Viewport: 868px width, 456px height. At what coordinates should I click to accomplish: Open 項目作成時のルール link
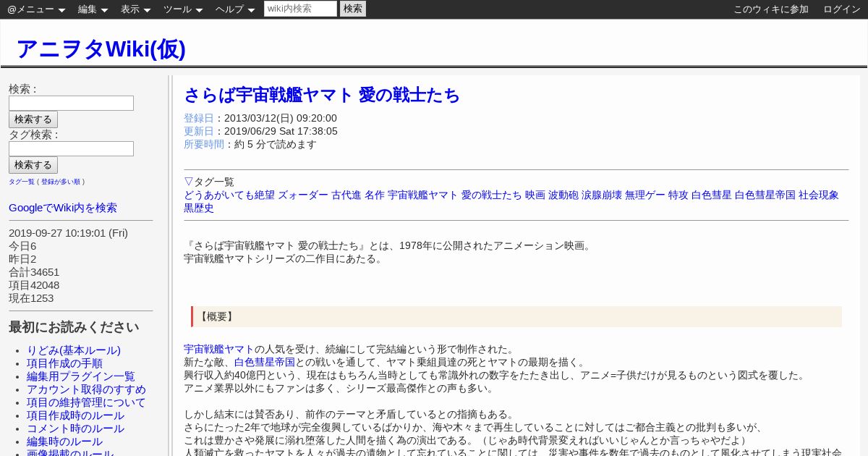tap(75, 415)
